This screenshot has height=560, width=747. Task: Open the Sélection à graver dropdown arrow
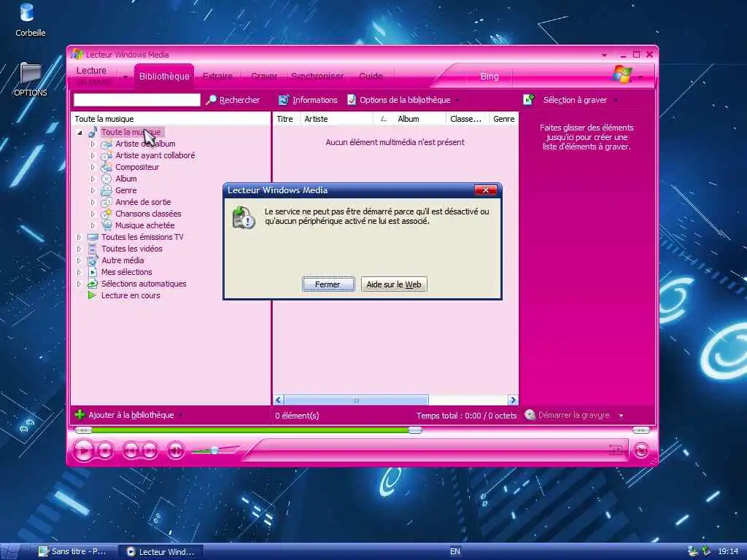pyautogui.click(x=616, y=101)
